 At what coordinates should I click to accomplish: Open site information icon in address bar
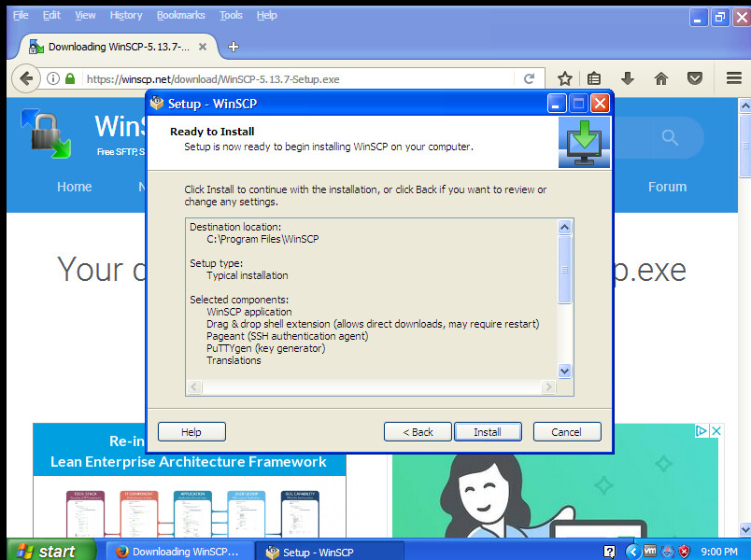53,78
